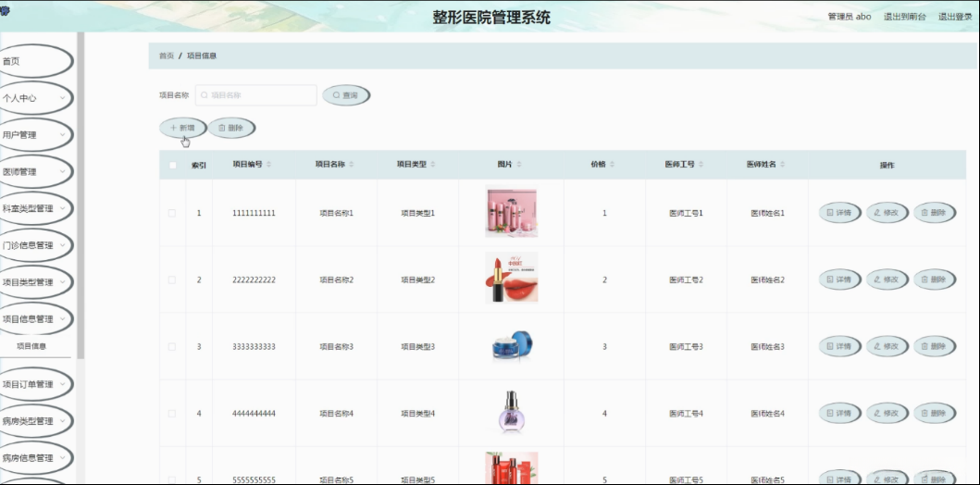Viewport: 980px width, 485px height.
Task: Click 删除 for row 3333333333
Action: (x=934, y=346)
